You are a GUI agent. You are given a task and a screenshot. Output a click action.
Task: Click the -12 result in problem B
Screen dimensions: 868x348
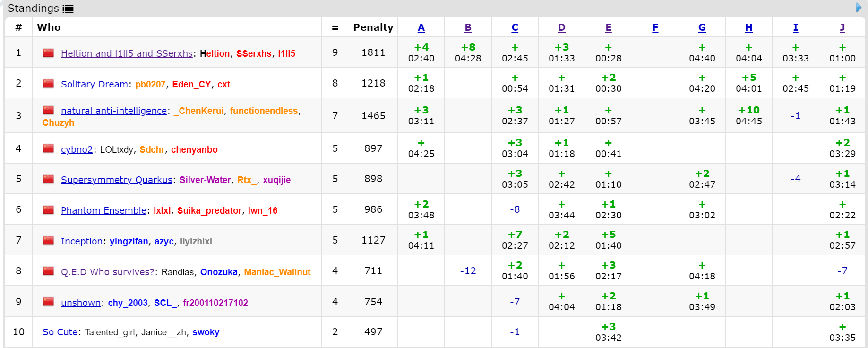(x=468, y=271)
